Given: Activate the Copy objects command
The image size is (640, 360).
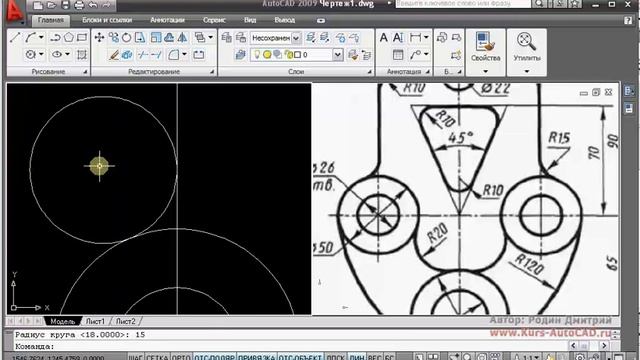Looking at the screenshot, I should click(x=113, y=38).
